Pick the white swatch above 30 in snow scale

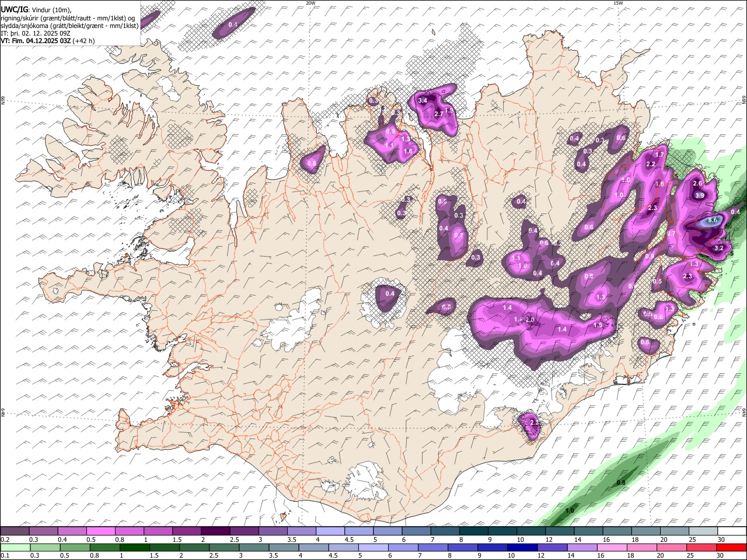point(732,531)
